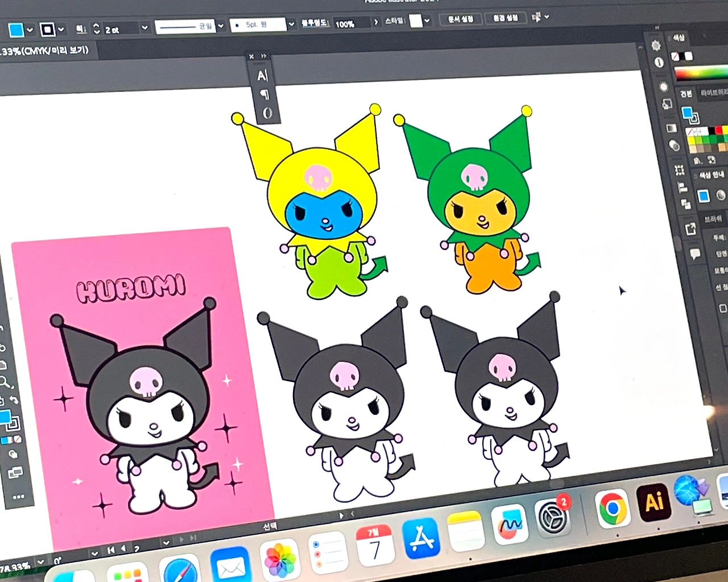Open Mail app in the Dock
Image resolution: width=728 pixels, height=582 pixels.
coord(231,566)
